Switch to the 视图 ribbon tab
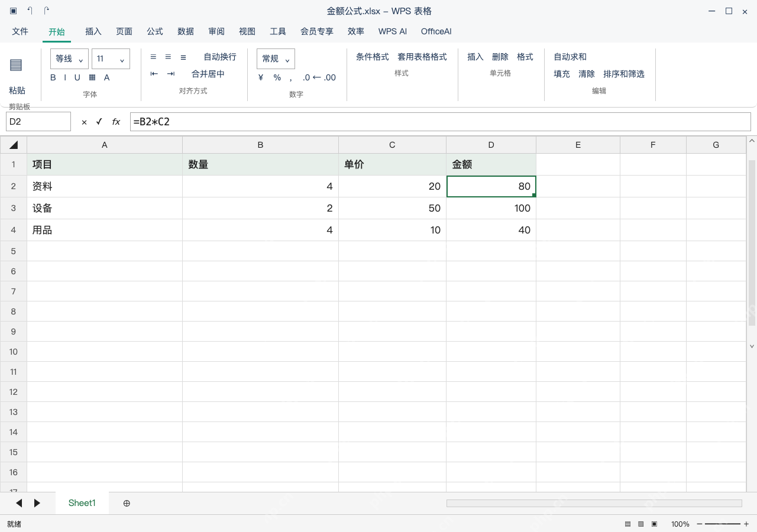This screenshot has width=757, height=532. (247, 31)
